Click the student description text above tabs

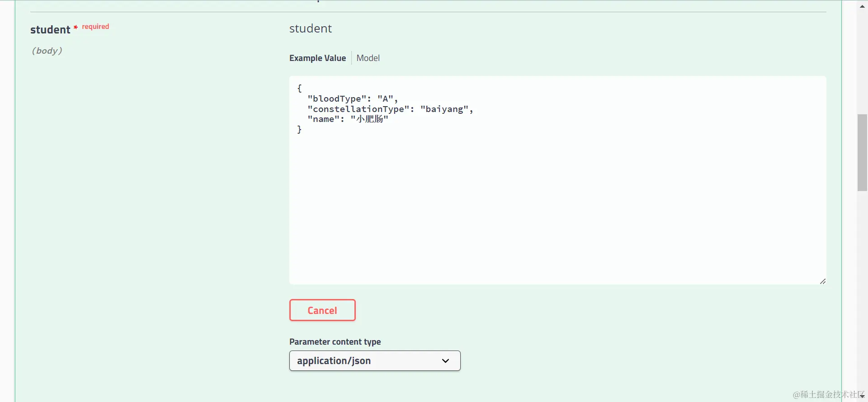tap(311, 28)
